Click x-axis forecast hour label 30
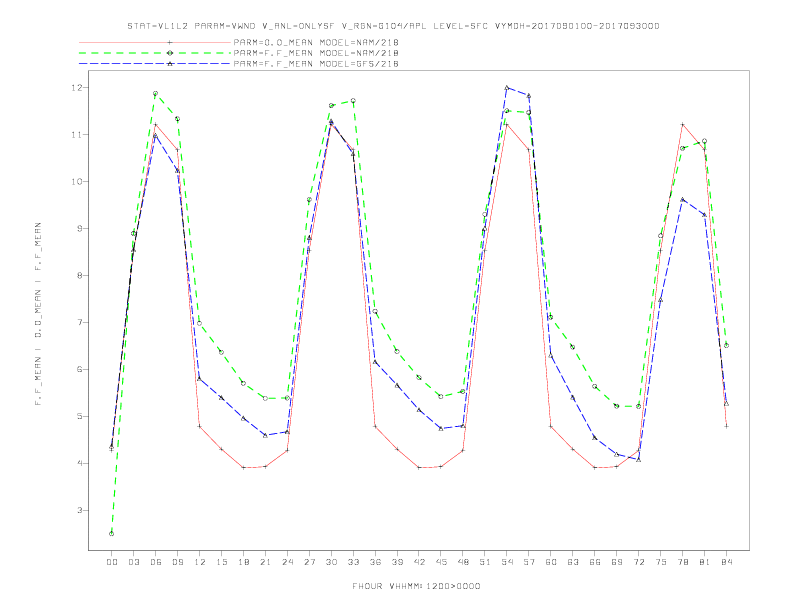The height and width of the screenshot is (612, 792). (x=331, y=562)
